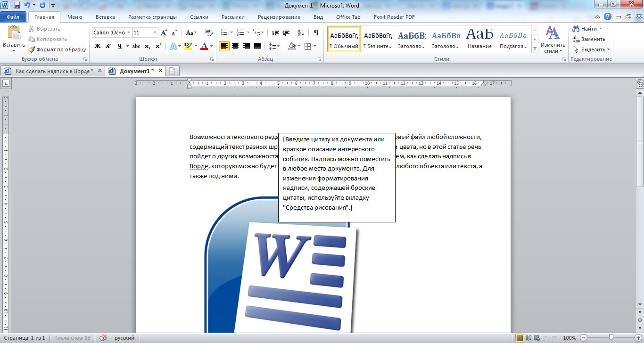Apply the Подзаголовок (Subtitle) style

513,40
